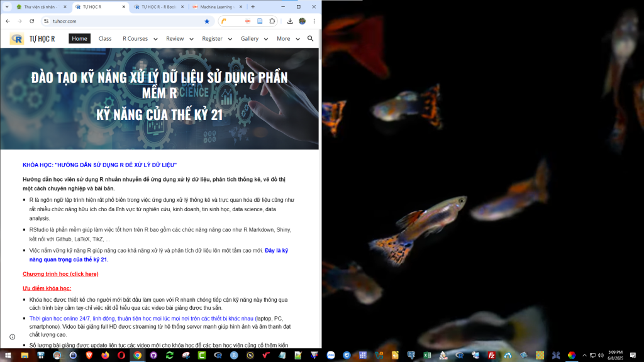Image resolution: width=644 pixels, height=362 pixels.
Task: Open the Windows notification center
Action: (633, 356)
